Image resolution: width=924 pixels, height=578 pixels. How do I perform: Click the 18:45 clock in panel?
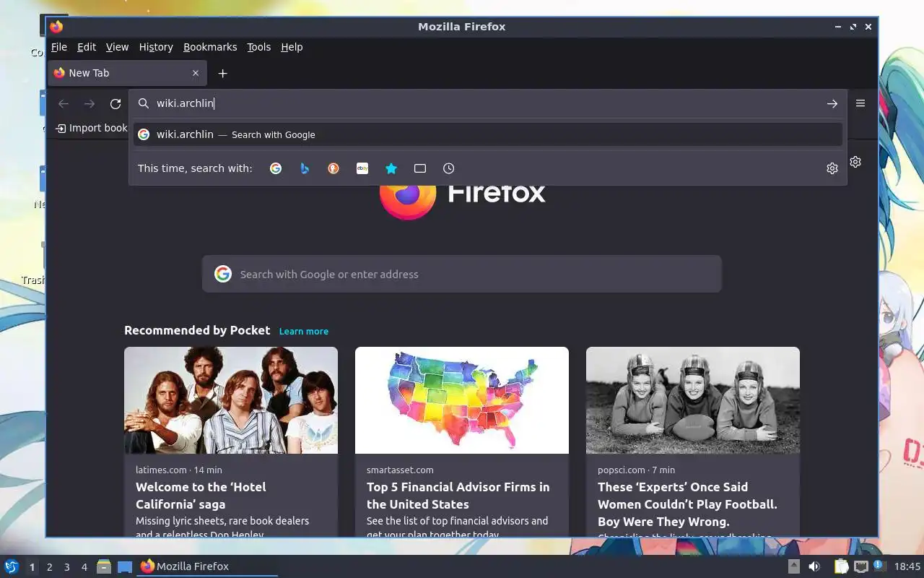[907, 566]
